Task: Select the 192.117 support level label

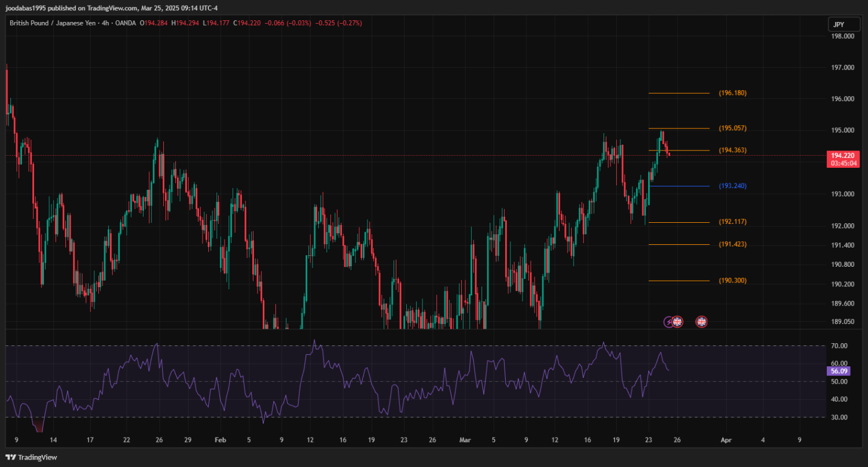Action: point(733,222)
